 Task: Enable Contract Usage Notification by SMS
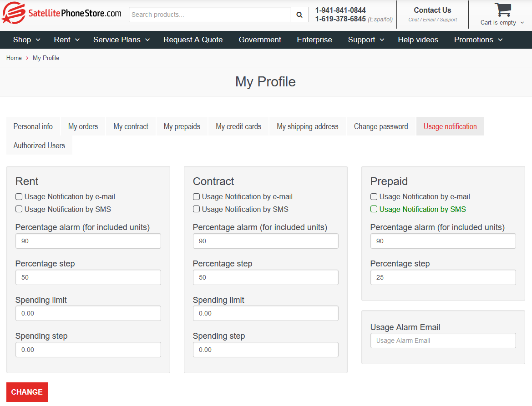(197, 209)
